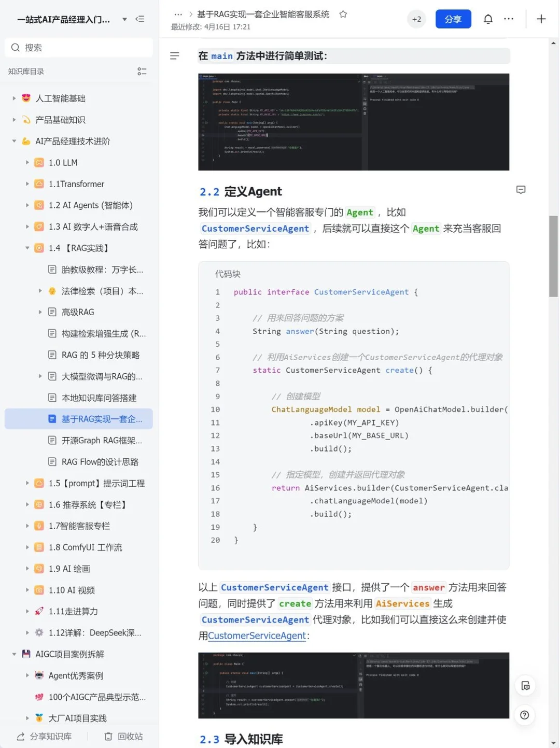Screen dimensions: 560x748
Task: Click the blue 分享 button
Action: pyautogui.click(x=453, y=19)
